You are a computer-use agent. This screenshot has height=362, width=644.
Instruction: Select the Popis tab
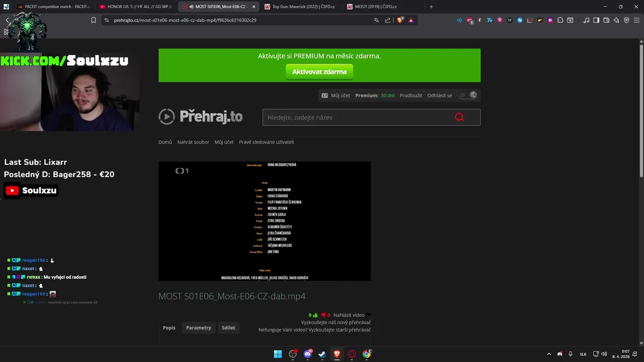[x=169, y=328]
